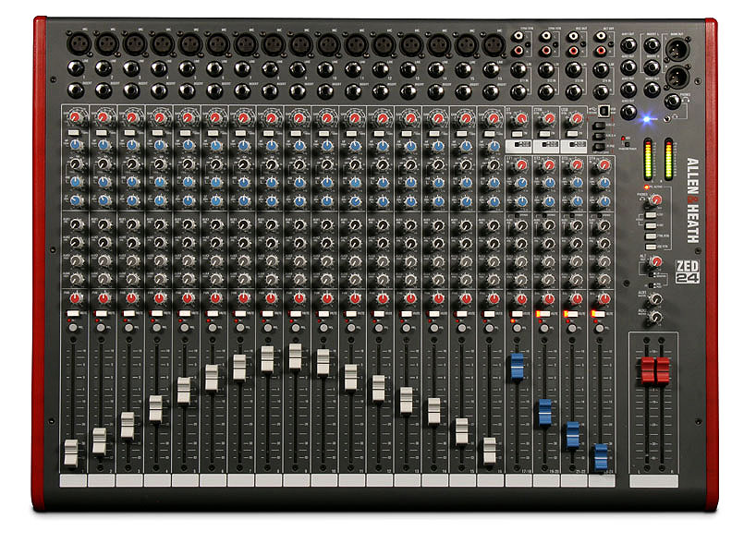Unmute the lit 23-24 stereo channel

[x=598, y=314]
